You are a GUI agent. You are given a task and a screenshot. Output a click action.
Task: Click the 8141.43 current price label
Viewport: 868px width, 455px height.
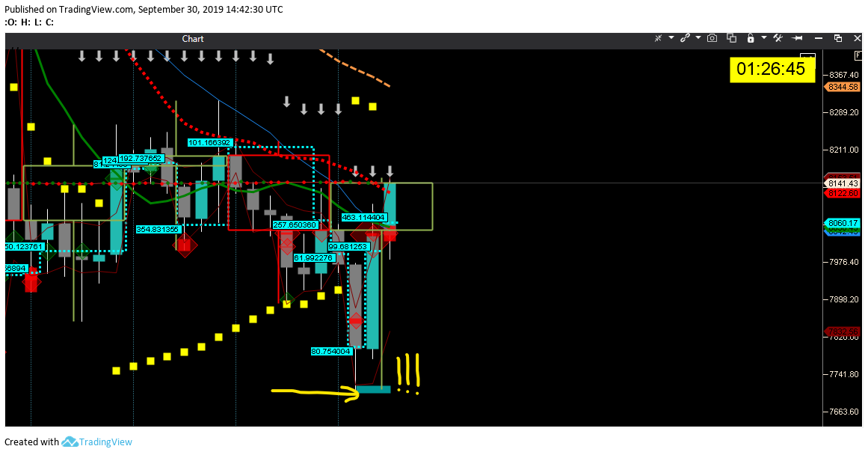point(843,183)
